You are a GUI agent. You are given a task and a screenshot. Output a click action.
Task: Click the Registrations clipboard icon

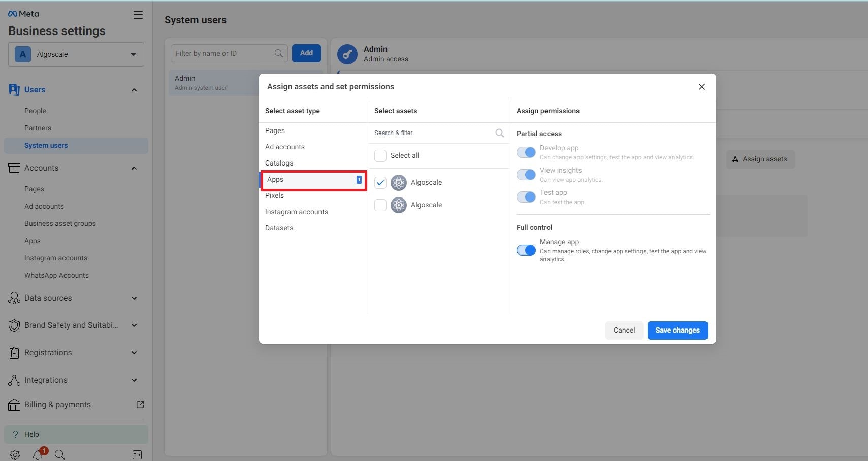tap(14, 353)
